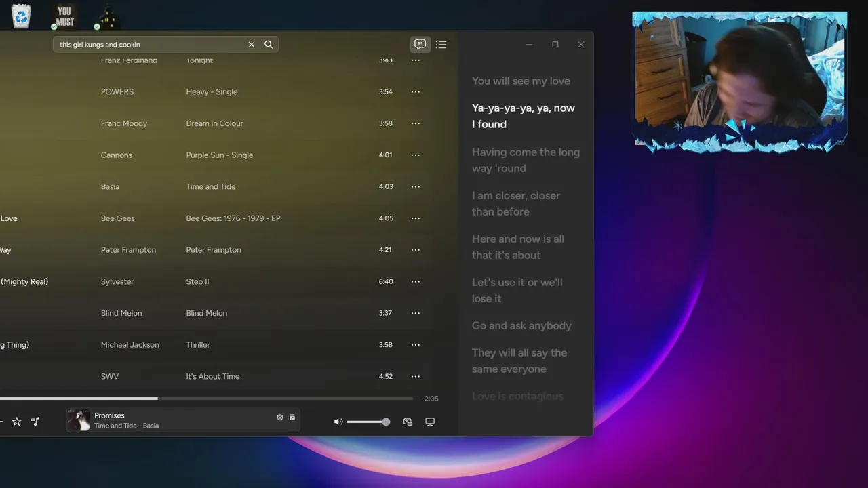The width and height of the screenshot is (868, 488).
Task: Open more options for the Michael Jackson track
Action: click(x=416, y=345)
